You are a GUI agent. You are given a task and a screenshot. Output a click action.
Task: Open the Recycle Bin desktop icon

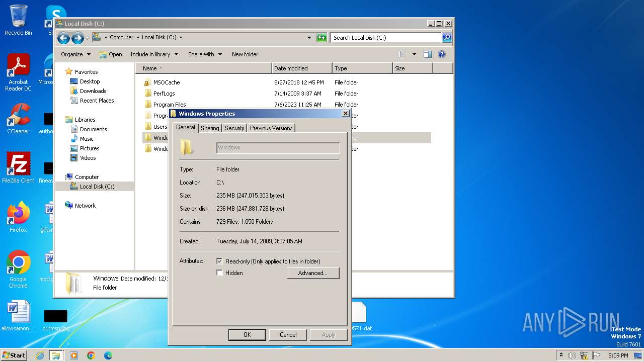[18, 20]
